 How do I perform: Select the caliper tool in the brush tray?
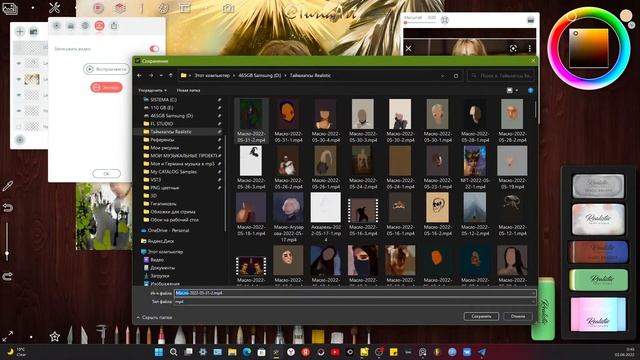(101, 334)
